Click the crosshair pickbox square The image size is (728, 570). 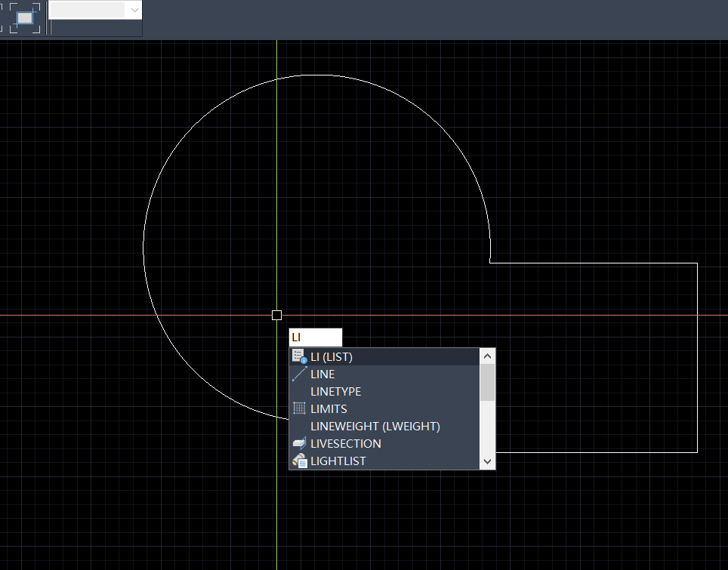(276, 315)
